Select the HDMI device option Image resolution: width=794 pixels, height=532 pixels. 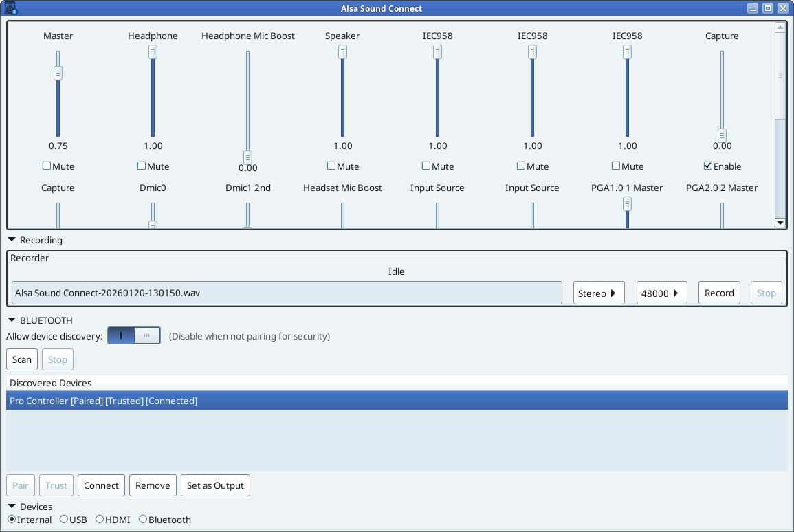(x=99, y=519)
